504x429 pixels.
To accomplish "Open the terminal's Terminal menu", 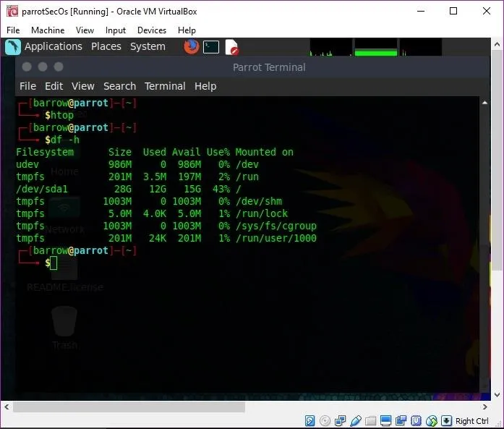I will click(x=165, y=86).
